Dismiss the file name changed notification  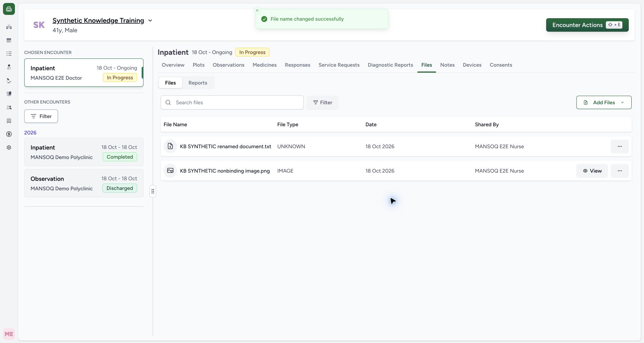point(257,10)
